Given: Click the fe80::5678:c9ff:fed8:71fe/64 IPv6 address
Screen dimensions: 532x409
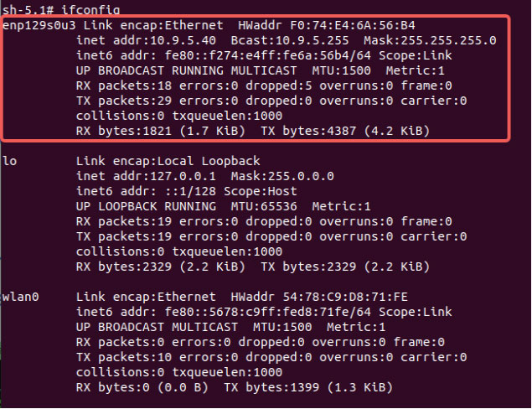Looking at the screenshot, I should 268,312.
